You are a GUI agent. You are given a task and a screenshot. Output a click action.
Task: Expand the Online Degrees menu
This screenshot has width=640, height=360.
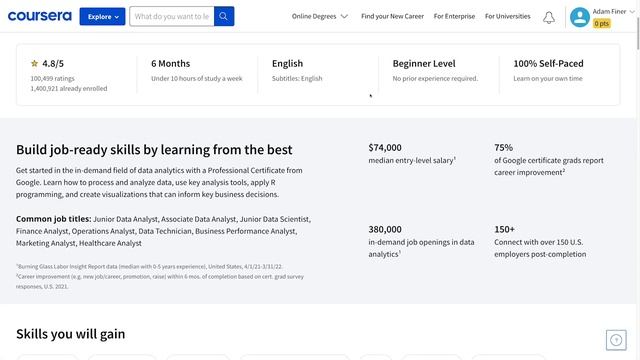point(320,16)
